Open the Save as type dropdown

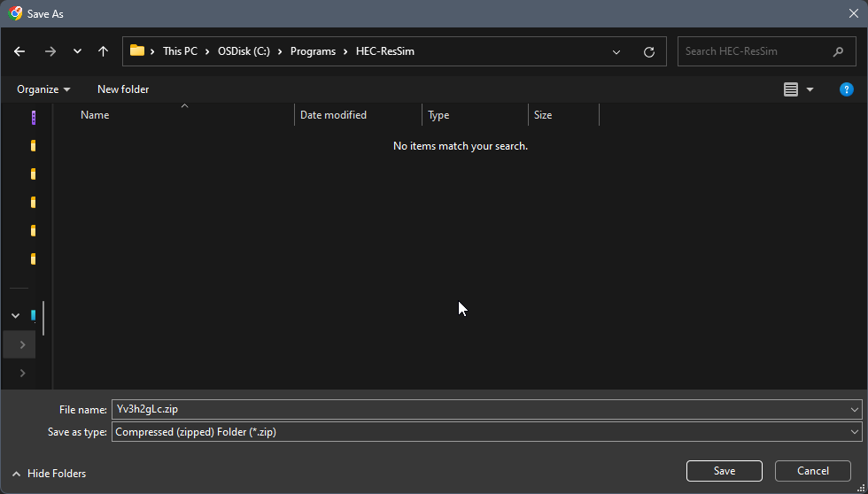click(x=854, y=432)
